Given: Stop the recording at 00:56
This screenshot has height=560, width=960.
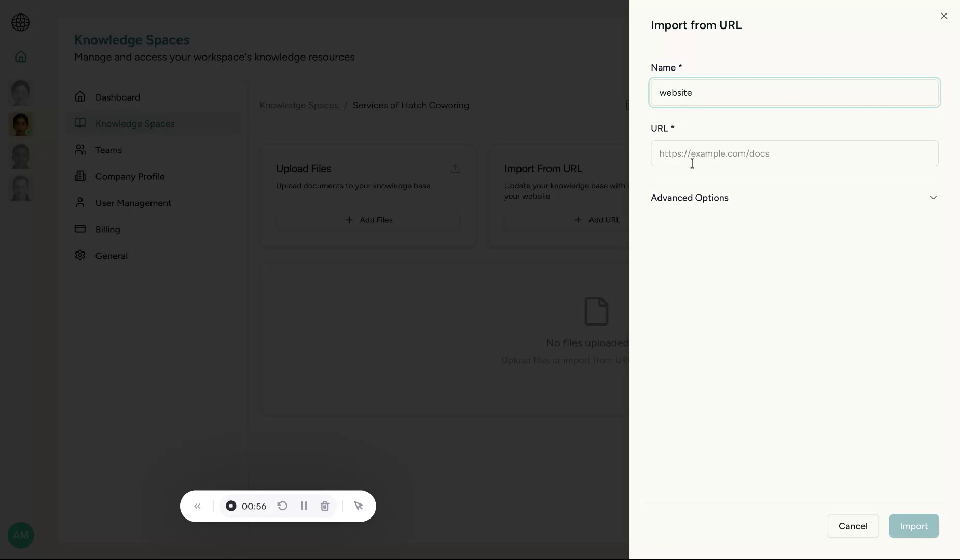Looking at the screenshot, I should click(x=232, y=507).
